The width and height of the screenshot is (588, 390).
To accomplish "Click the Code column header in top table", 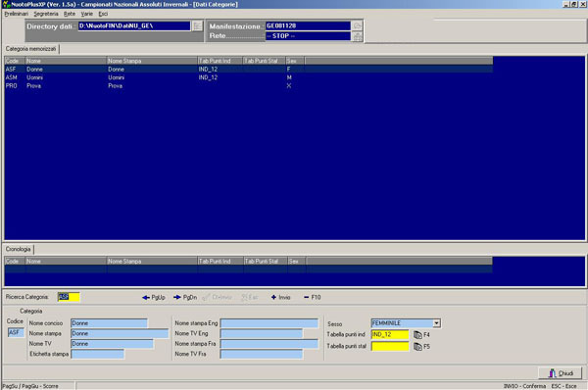I will pyautogui.click(x=15, y=61).
